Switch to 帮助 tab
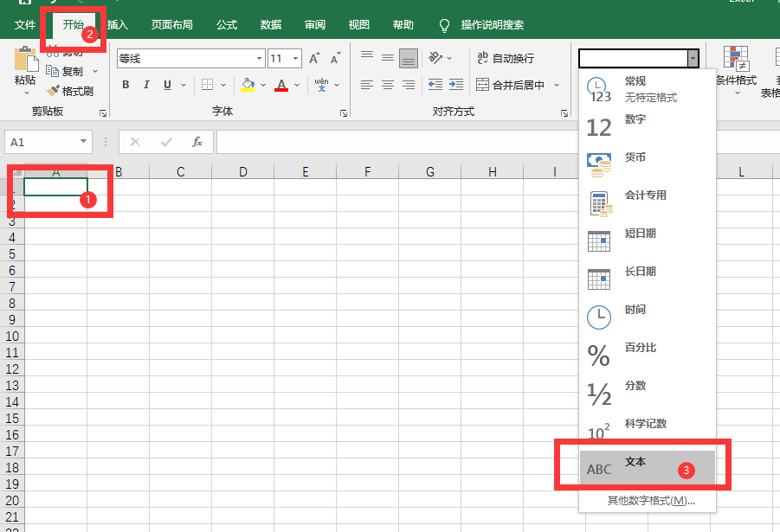 403,24
